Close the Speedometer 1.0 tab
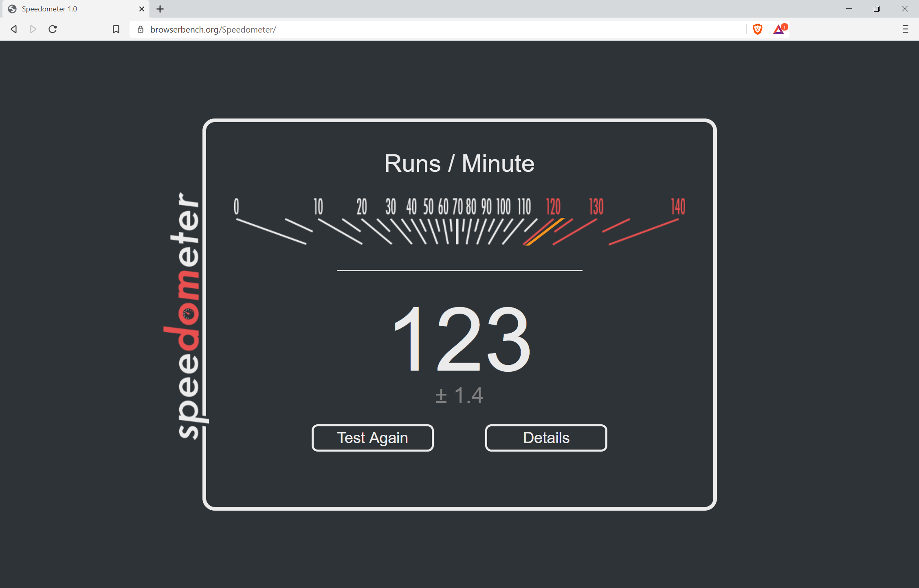The image size is (919, 588). click(142, 9)
